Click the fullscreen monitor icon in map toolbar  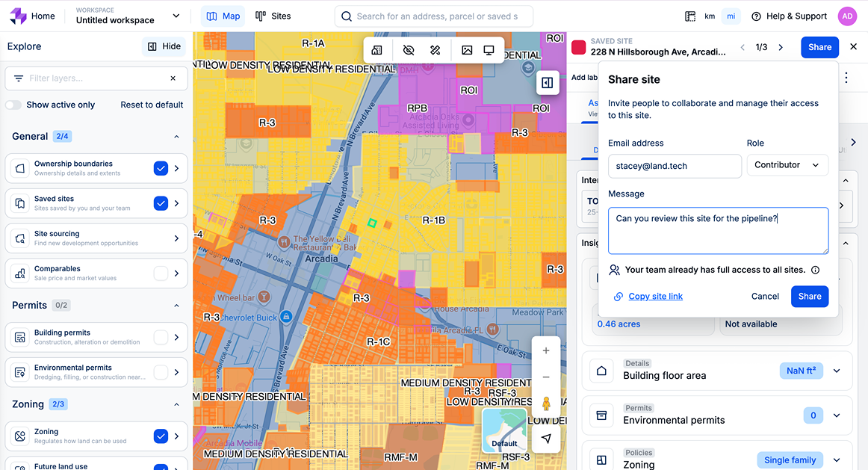[x=489, y=50]
